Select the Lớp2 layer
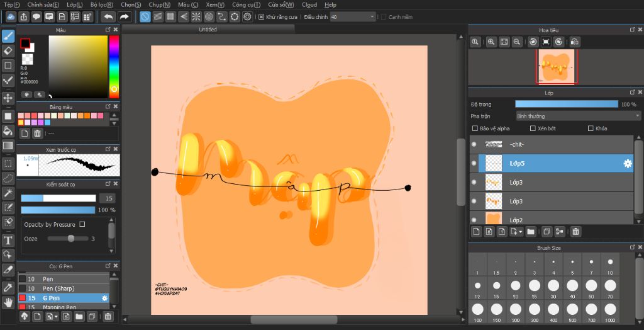The height and width of the screenshot is (330, 644). 551,218
